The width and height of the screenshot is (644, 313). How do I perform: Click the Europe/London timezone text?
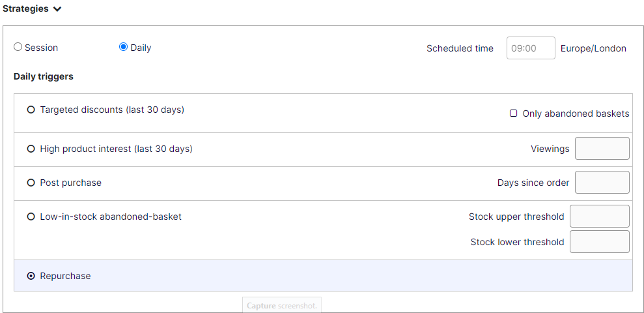pos(593,48)
